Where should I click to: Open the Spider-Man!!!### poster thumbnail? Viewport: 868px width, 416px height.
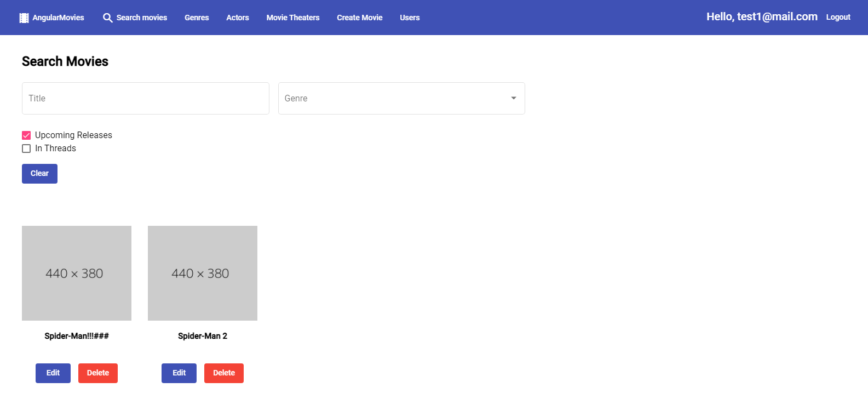(77, 273)
